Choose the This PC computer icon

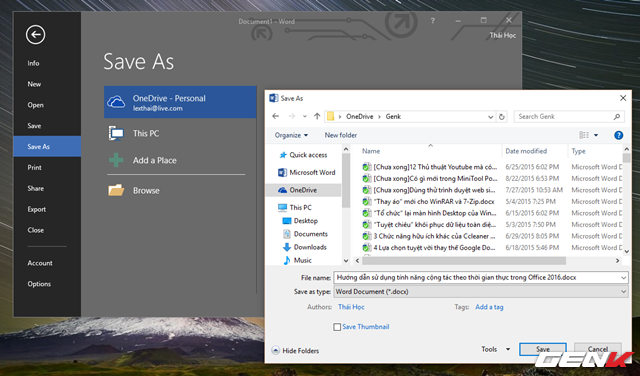click(x=116, y=133)
